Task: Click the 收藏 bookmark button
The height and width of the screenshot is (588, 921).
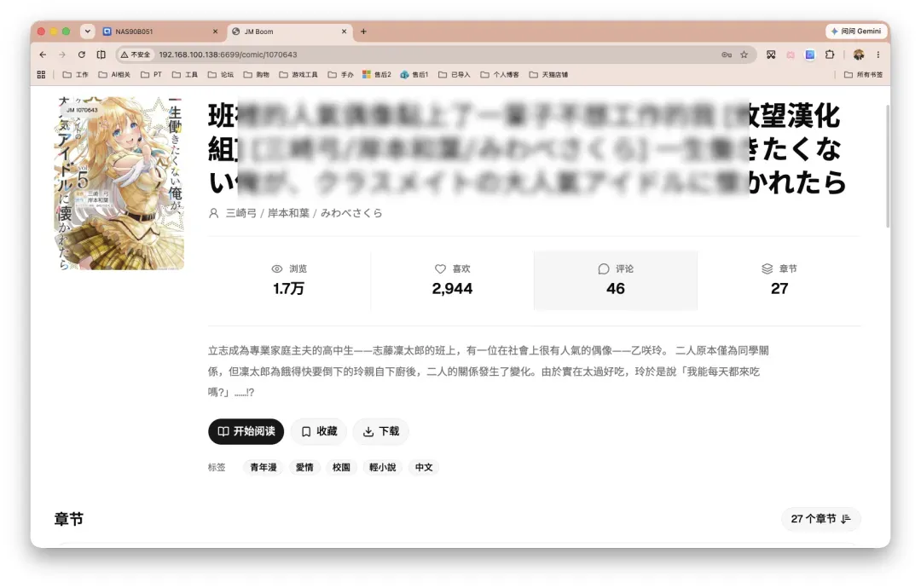Action: tap(319, 431)
